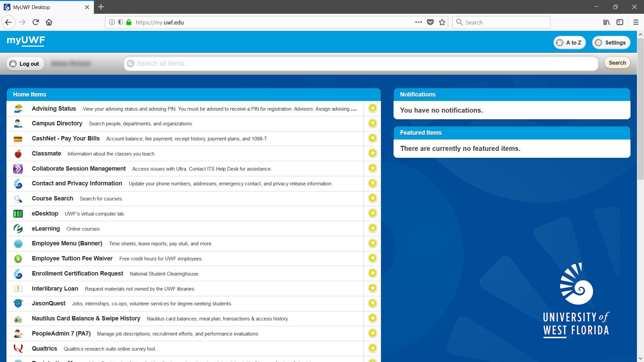Open the Advising Status link
The height and width of the screenshot is (362, 644).
54,109
